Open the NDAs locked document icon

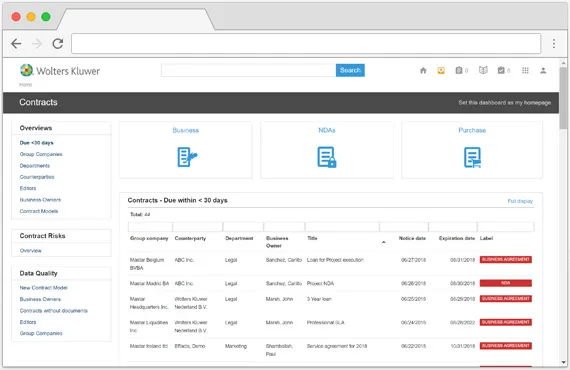(x=327, y=157)
